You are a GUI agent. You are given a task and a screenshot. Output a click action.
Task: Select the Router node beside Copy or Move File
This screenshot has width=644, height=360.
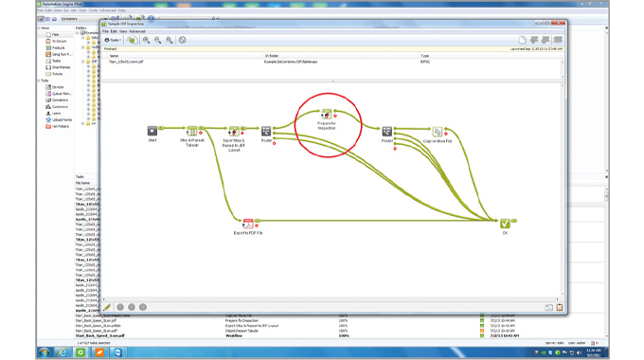387,131
